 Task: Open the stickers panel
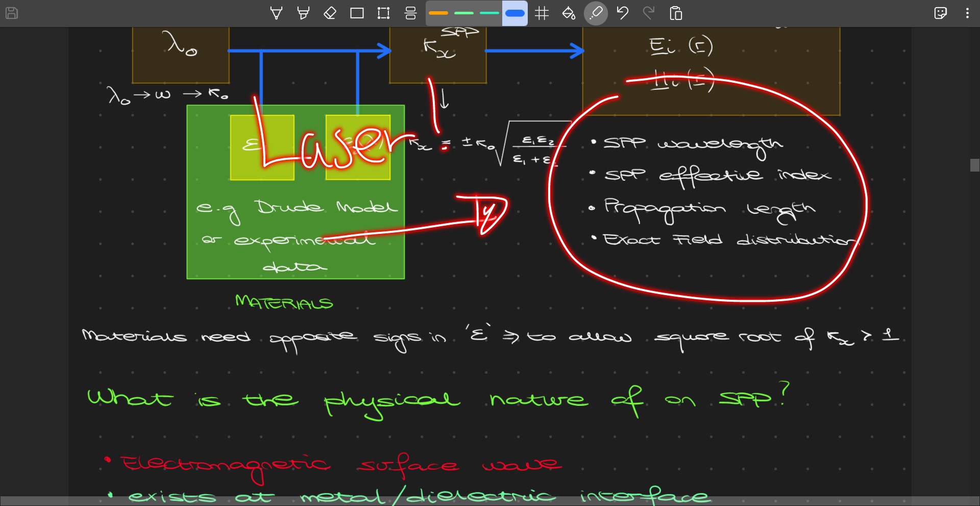pyautogui.click(x=941, y=13)
